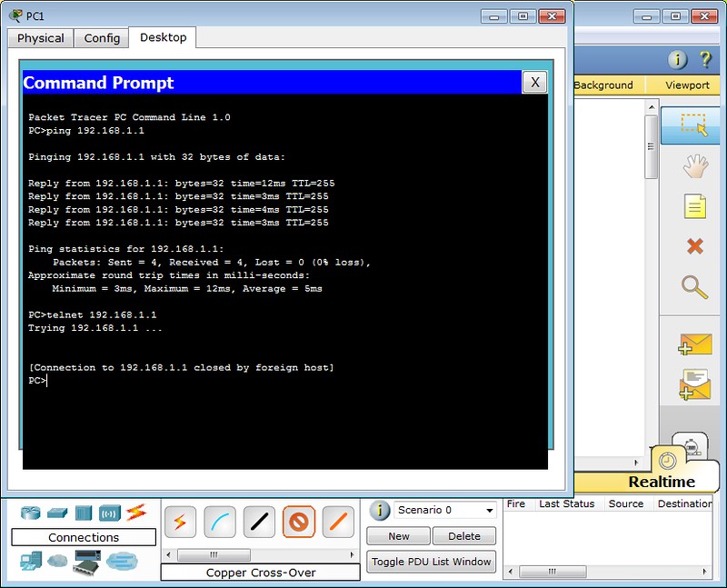This screenshot has height=588, width=727.
Task: Choose the automatic connection type lightning icon
Action: coord(180,523)
